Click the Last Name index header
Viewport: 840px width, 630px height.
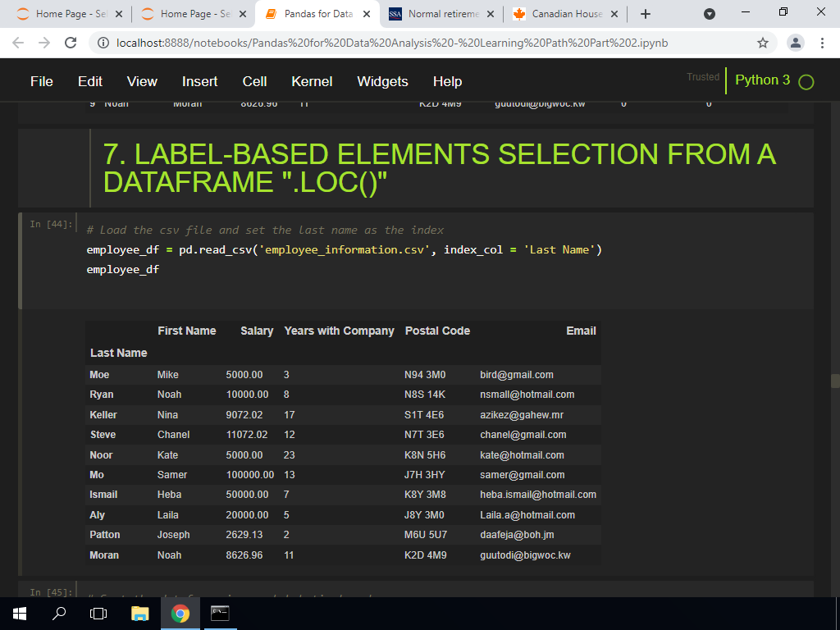tap(118, 353)
